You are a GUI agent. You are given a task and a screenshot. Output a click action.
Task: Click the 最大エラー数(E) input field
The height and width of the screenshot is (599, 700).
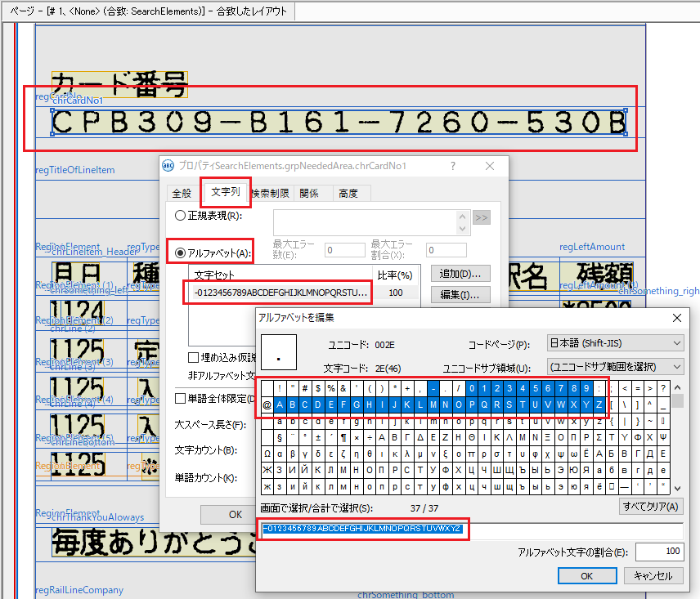344,250
